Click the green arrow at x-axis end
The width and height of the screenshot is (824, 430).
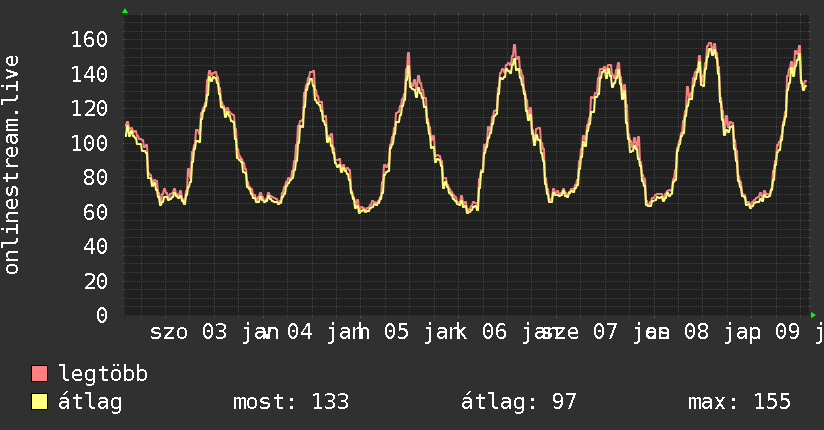813,315
